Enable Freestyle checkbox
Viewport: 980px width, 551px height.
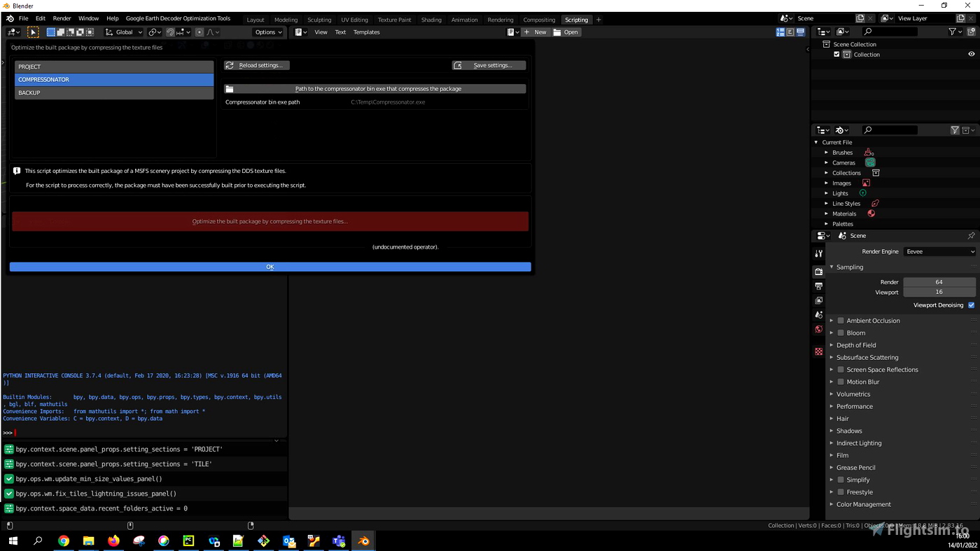pos(841,492)
